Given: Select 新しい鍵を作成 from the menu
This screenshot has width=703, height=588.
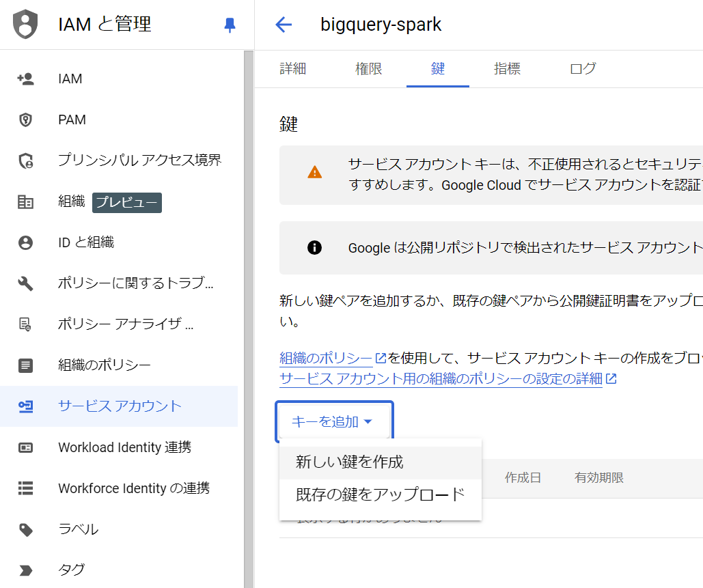Looking at the screenshot, I should tap(380, 462).
